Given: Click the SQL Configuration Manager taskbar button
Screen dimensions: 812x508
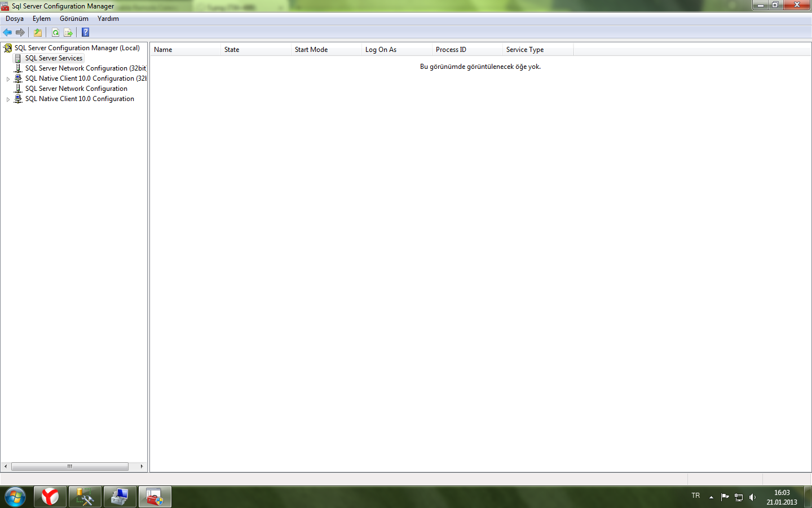Looking at the screenshot, I should tap(155, 497).
